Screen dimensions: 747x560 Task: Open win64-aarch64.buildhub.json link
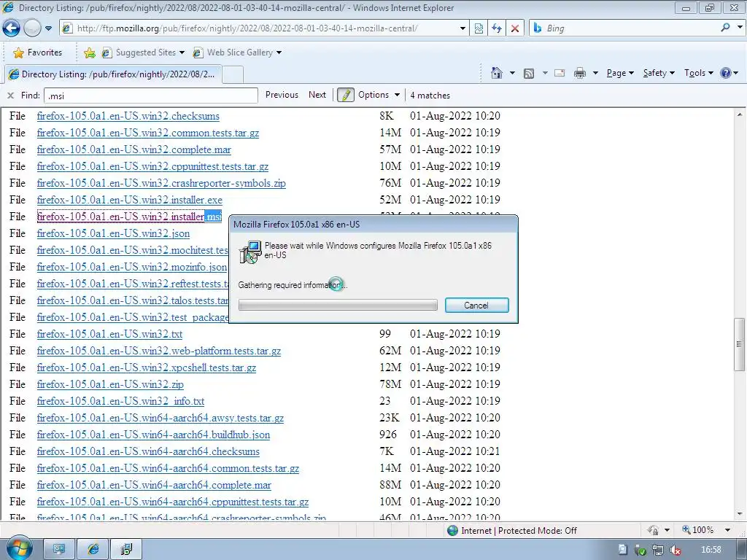153,435
